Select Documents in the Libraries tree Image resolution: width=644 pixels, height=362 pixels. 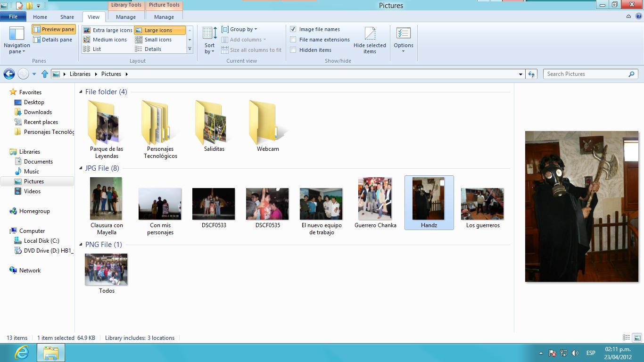pyautogui.click(x=38, y=162)
